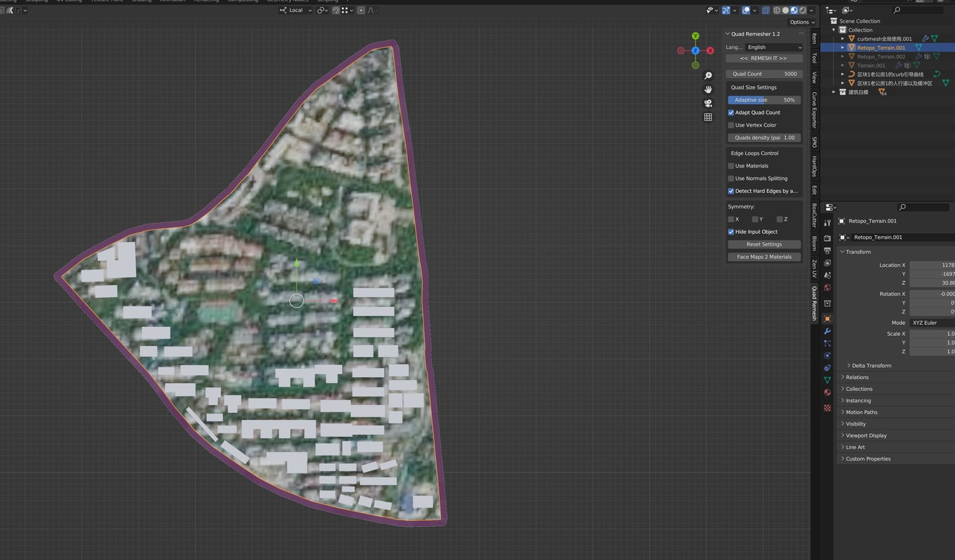Collapse the Transform panel

[842, 252]
